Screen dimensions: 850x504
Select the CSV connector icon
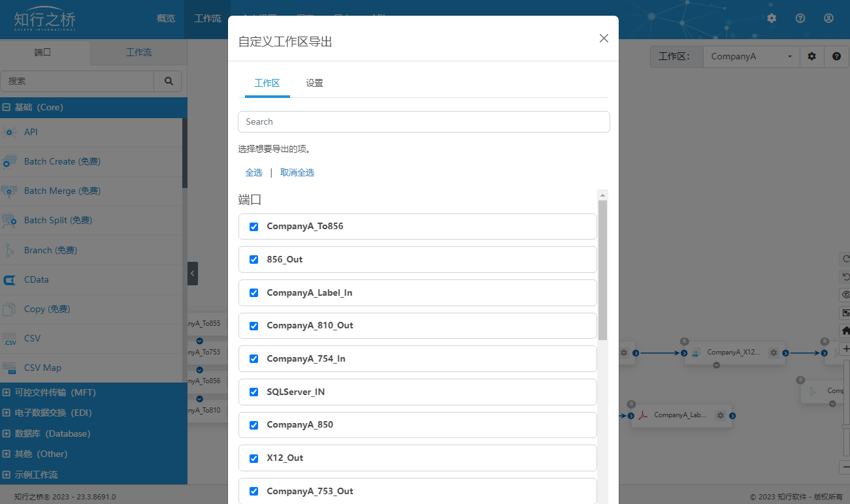point(9,339)
